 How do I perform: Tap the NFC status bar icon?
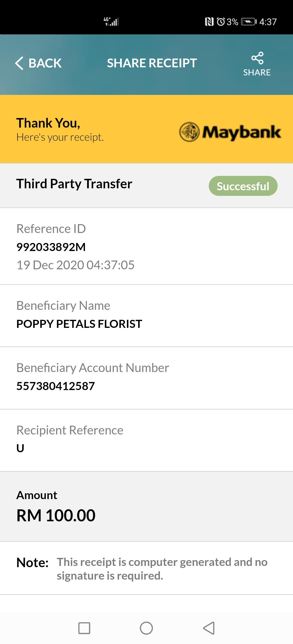[209, 22]
